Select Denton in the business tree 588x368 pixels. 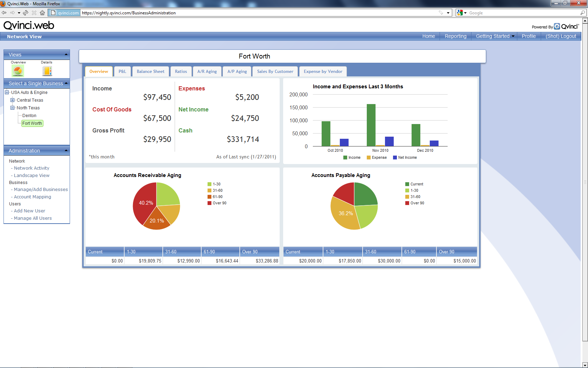pos(29,116)
